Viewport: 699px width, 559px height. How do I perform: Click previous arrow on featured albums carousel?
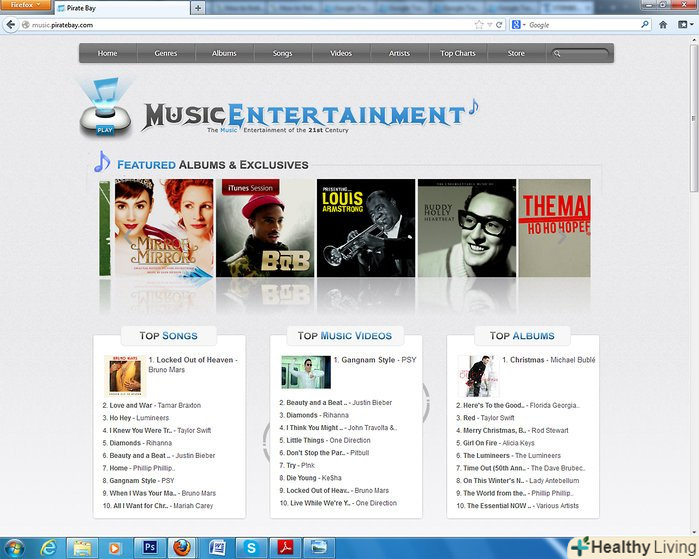[127, 237]
